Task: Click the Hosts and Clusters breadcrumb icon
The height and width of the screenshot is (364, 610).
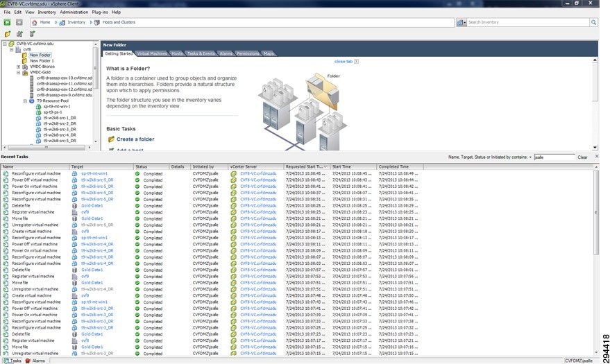Action: tap(97, 22)
